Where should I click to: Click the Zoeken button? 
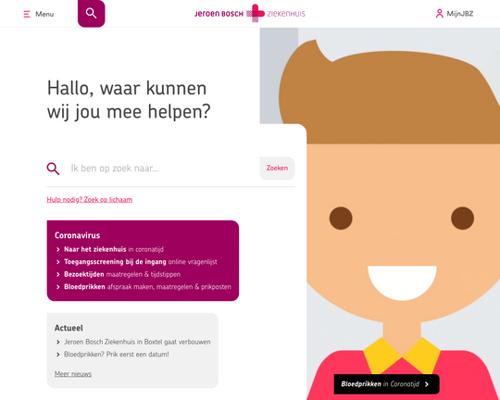coord(277,168)
